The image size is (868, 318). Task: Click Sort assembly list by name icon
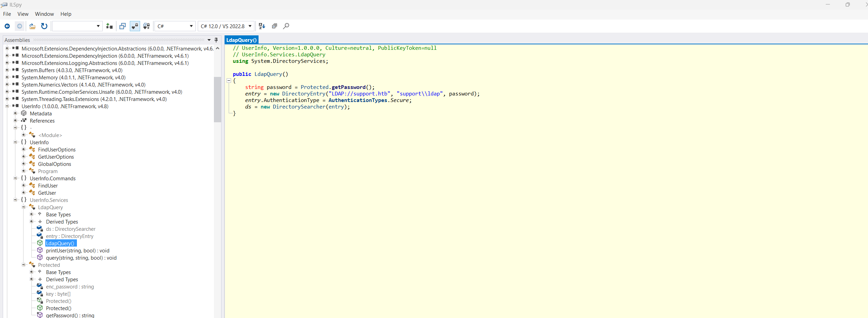point(262,26)
